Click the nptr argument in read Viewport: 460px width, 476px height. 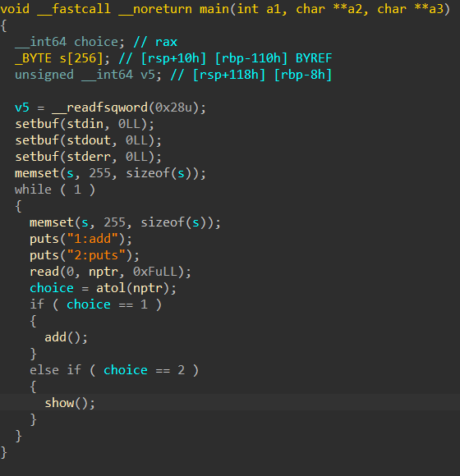point(103,272)
